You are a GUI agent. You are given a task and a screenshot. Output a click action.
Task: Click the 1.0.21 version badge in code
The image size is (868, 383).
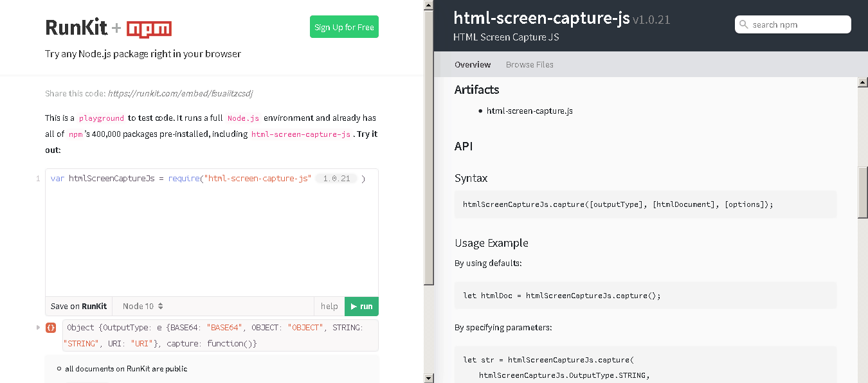pos(336,178)
